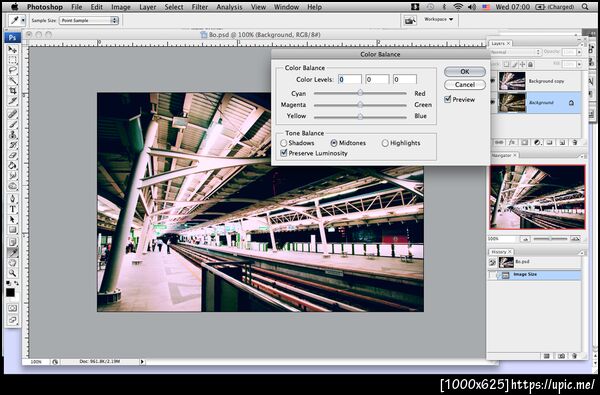Select the Crop tool
600x395 pixels.
pyautogui.click(x=13, y=91)
